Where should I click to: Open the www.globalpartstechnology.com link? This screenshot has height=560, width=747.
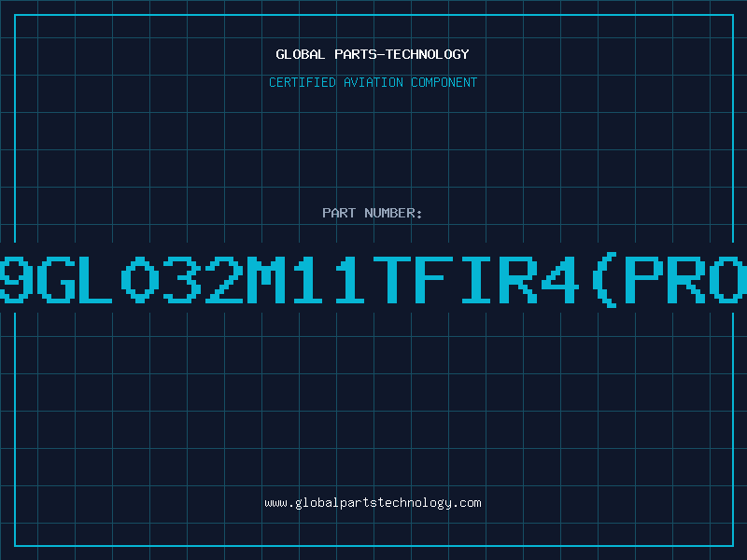pos(373,503)
